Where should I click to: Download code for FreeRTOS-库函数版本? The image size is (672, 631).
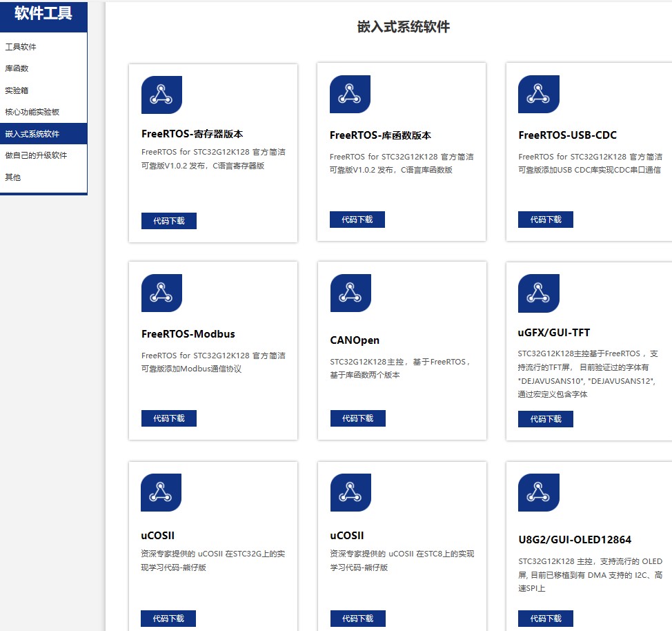(357, 220)
